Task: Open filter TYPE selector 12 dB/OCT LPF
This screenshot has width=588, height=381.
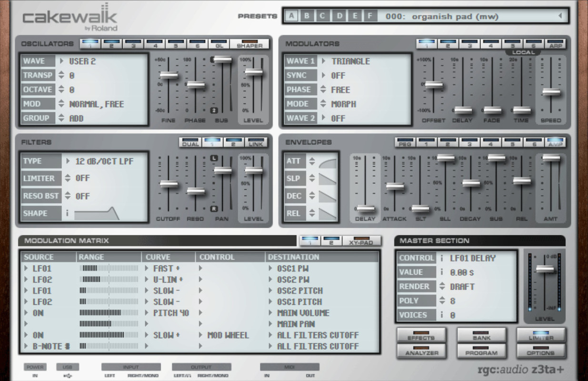Action: click(67, 161)
